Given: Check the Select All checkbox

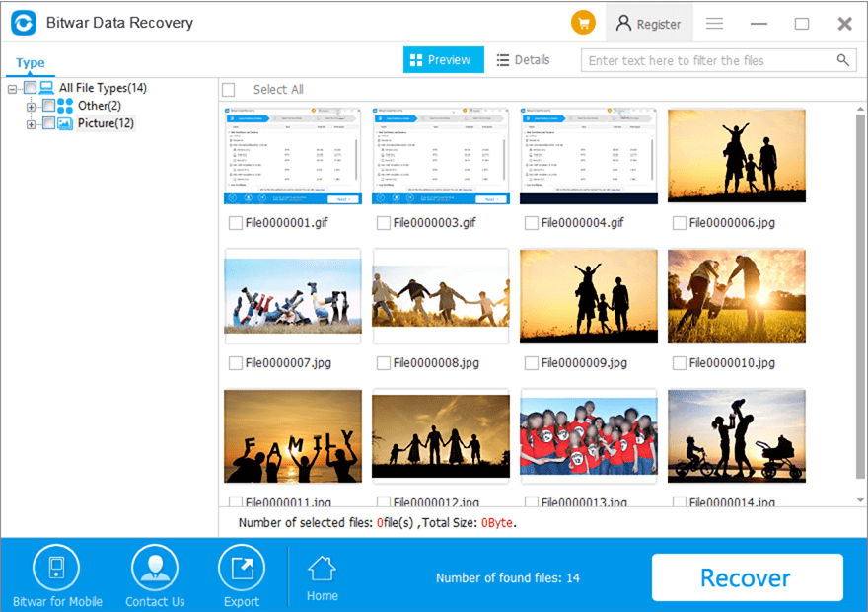Looking at the screenshot, I should pos(229,89).
